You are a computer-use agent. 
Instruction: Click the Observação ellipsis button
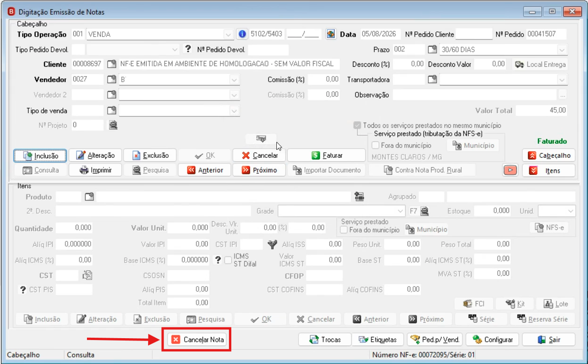coord(563,95)
